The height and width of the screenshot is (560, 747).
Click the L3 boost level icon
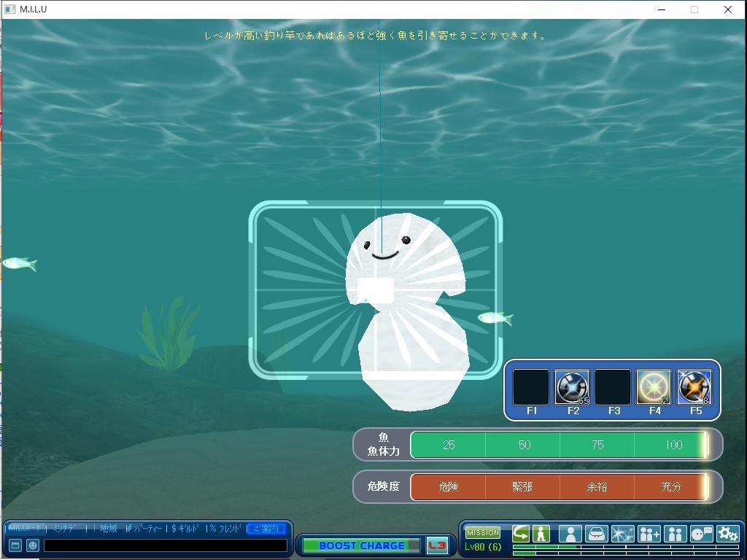click(x=437, y=545)
